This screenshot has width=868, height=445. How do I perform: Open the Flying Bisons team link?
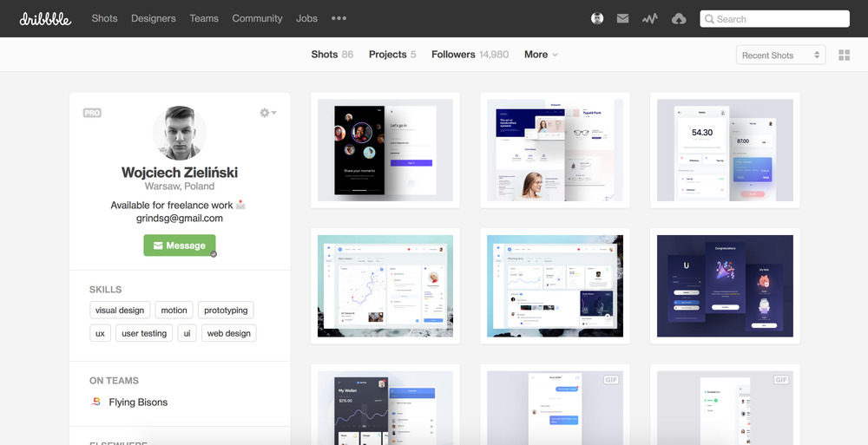138,402
